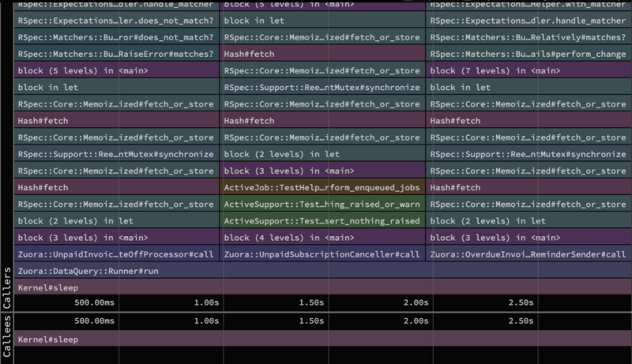Select ActiveSupport::Test…sert_nothing_raised frame
Viewport: 632px width, 364px height.
click(x=322, y=220)
